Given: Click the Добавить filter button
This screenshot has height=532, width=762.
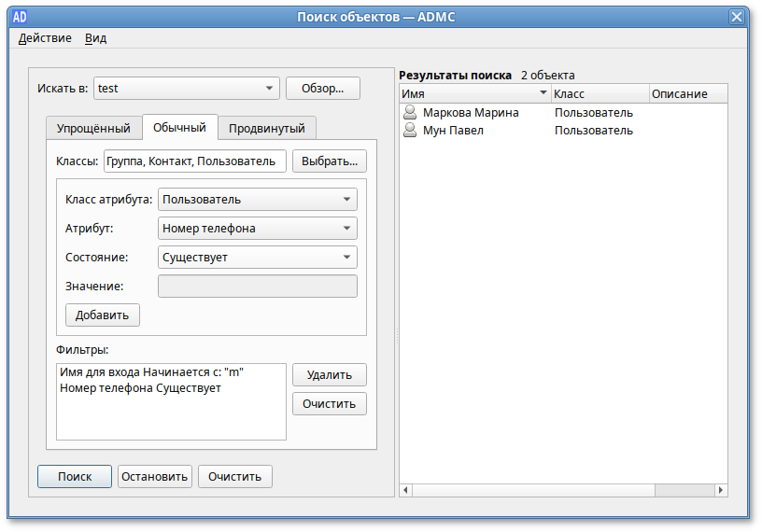Looking at the screenshot, I should pyautogui.click(x=103, y=315).
